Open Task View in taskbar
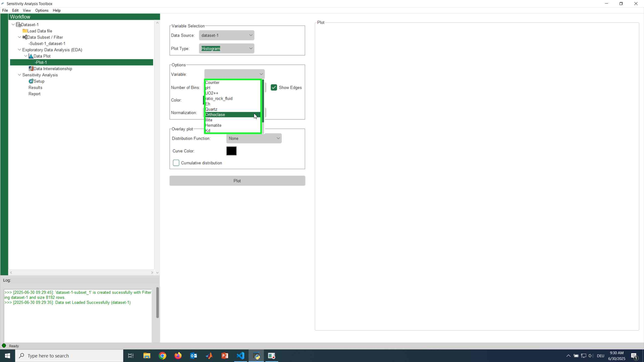Screen dimensions: 644x362 (131, 356)
